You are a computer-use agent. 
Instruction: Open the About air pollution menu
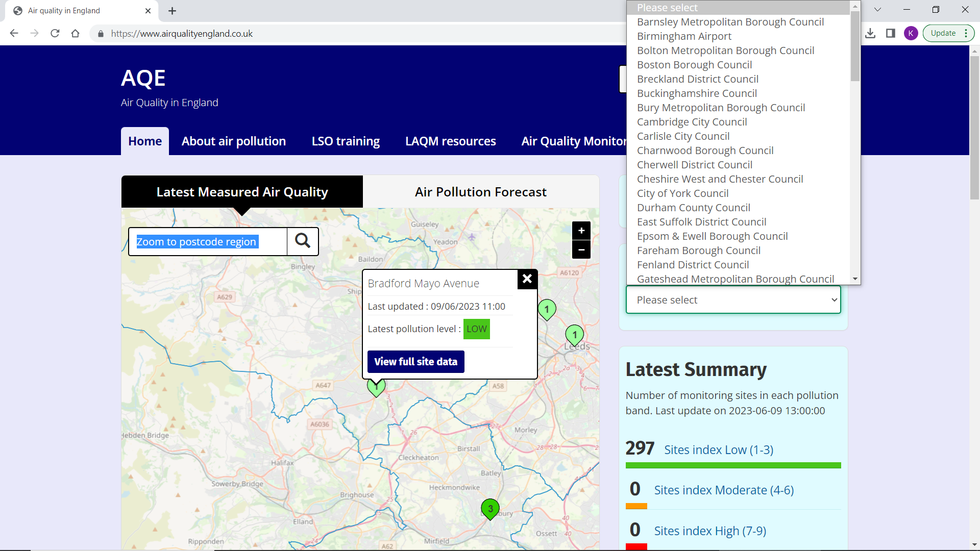coord(233,141)
